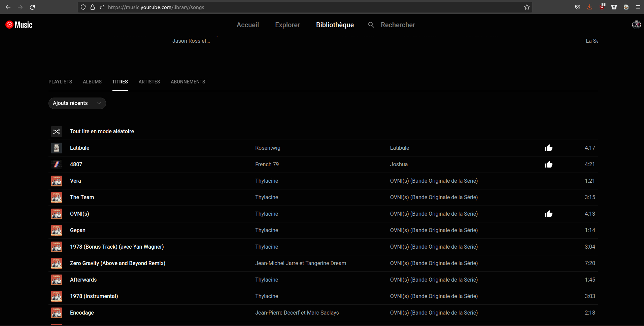Image resolution: width=644 pixels, height=326 pixels.
Task: Click the Encodage track thumbnail
Action: [x=57, y=313]
